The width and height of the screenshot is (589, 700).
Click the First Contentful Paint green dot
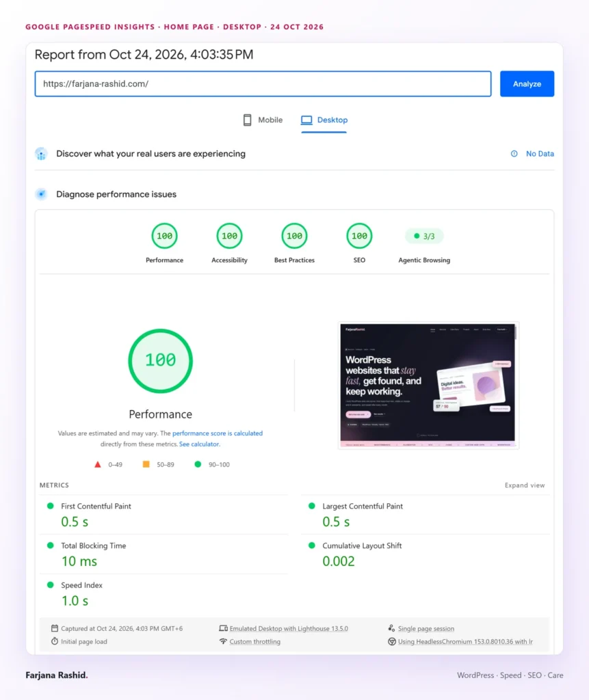pos(51,507)
